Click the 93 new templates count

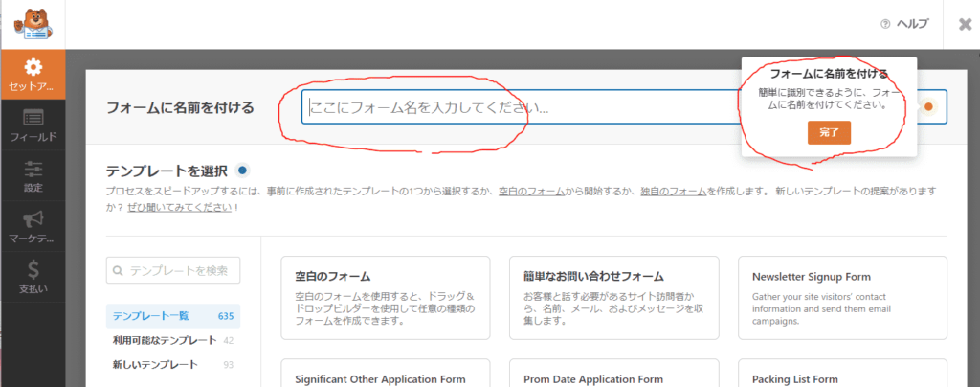point(228,365)
